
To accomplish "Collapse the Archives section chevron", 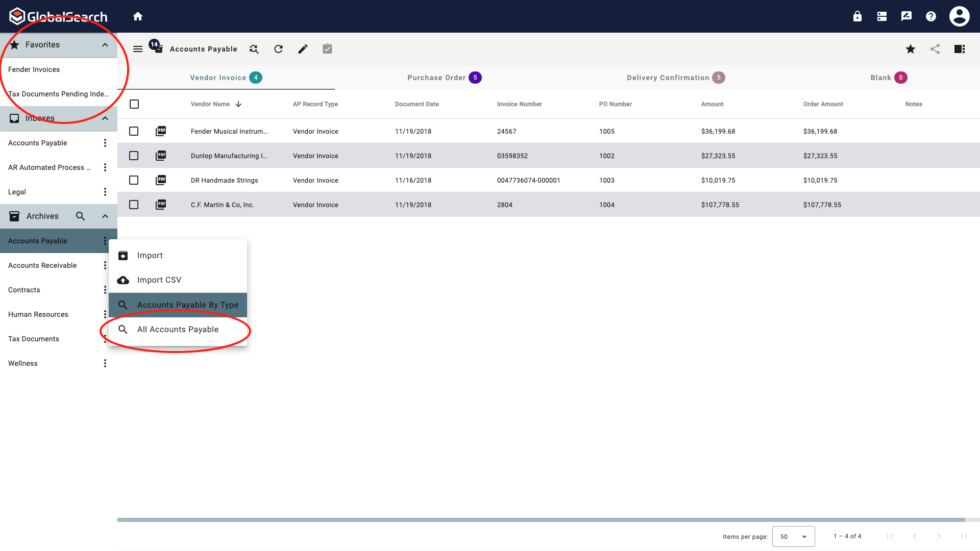I will click(105, 216).
